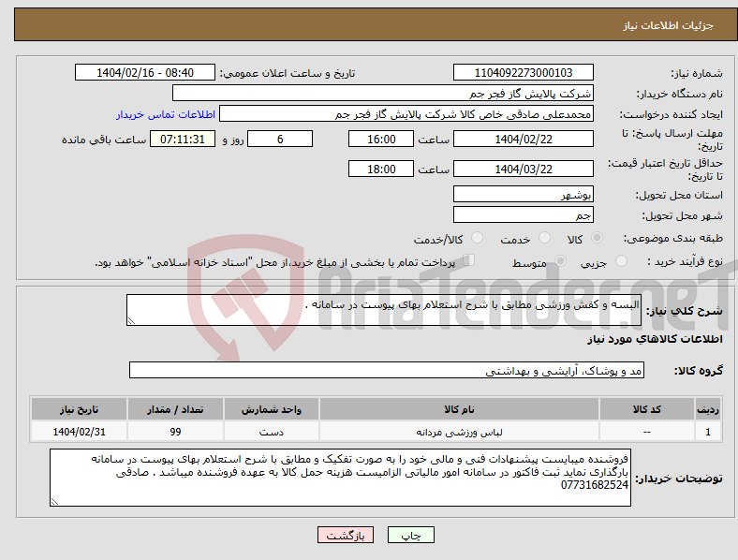Click the بازگشت (back) button
The width and height of the screenshot is (738, 560).
coord(346,535)
